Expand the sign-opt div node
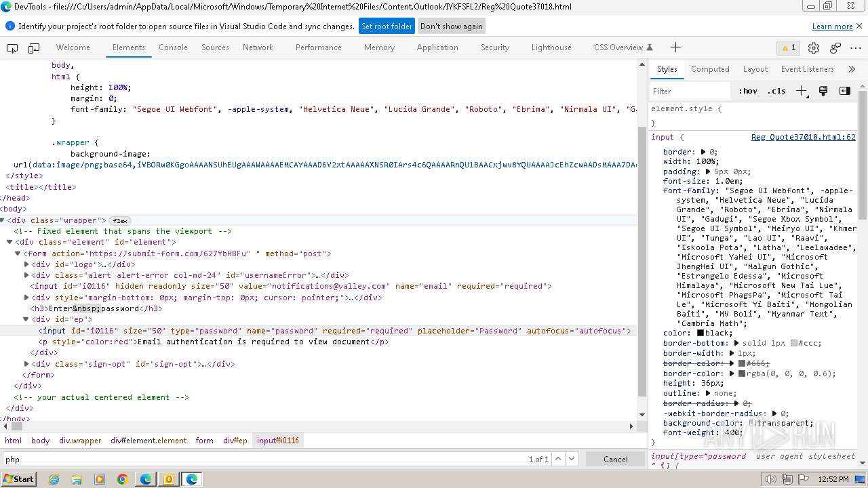 coord(26,364)
